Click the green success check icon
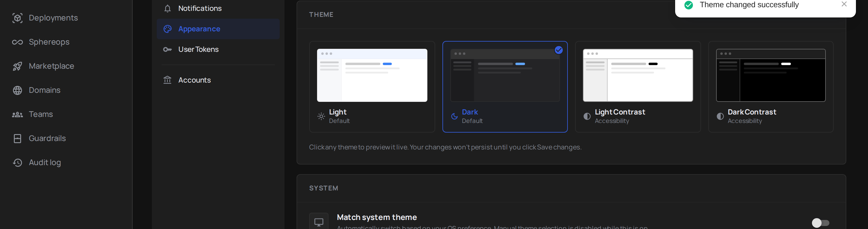 (x=689, y=5)
